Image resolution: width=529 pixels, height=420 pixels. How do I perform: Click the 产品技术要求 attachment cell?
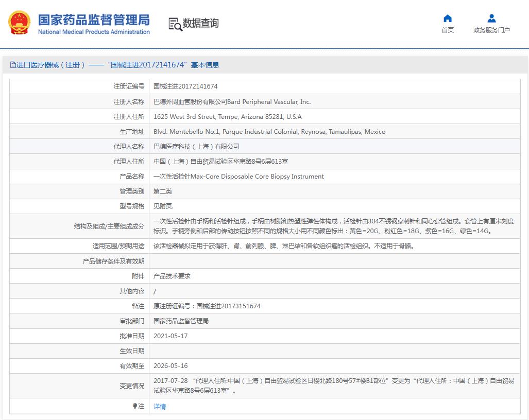click(172, 276)
